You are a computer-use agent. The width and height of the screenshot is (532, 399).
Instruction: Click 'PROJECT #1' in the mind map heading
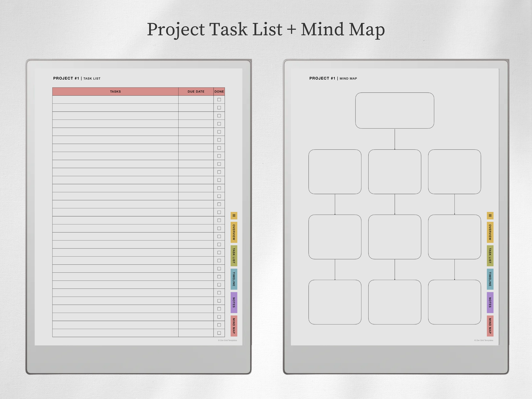coord(322,78)
